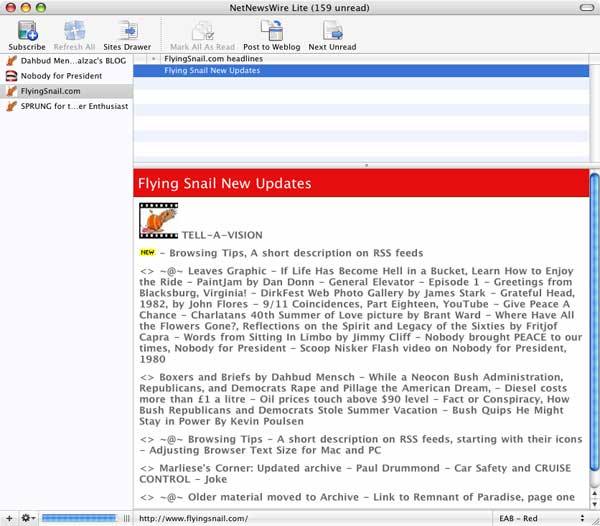This screenshot has height=526, width=600.
Task: Open the EAB - Red style popup
Action: (x=541, y=518)
